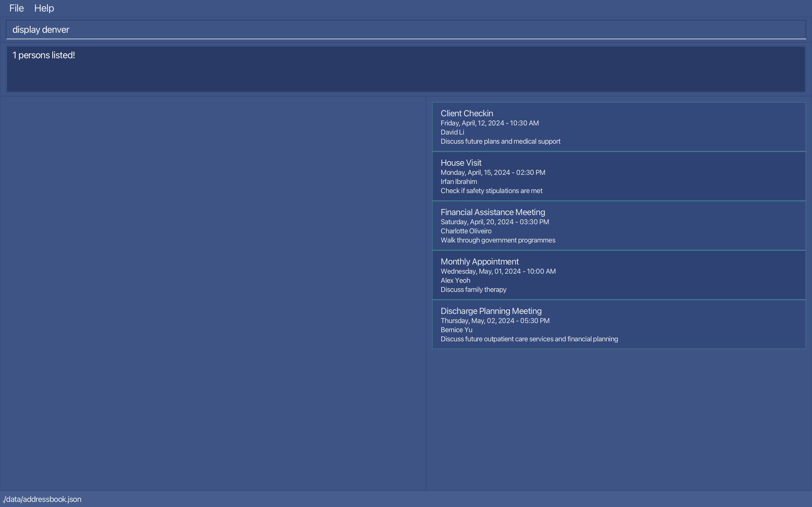Click the Monday, April 15 date line
The width and height of the screenshot is (812, 507).
click(492, 172)
